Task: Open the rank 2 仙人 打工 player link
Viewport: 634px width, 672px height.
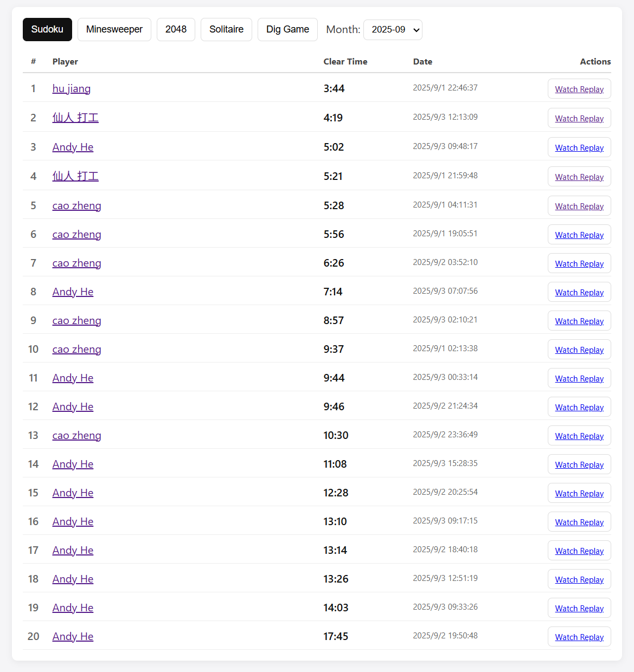Action: 75,118
